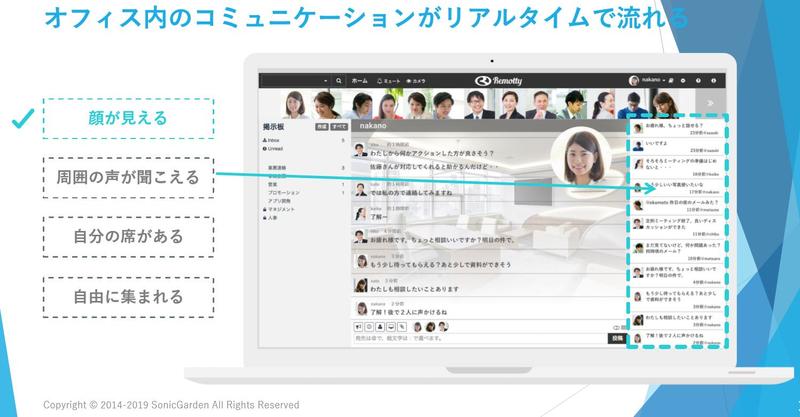Toggle the カメラ option in top bar
This screenshot has height=417, width=800.
coord(416,81)
